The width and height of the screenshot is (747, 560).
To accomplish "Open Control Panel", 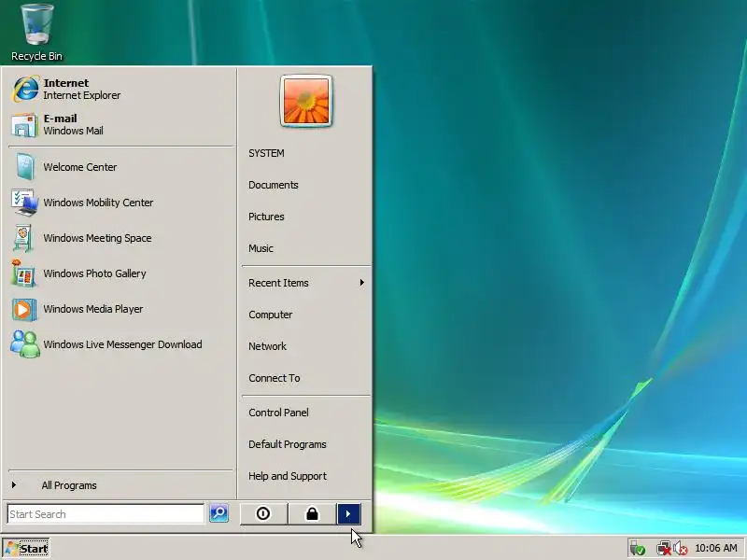I will tap(278, 413).
